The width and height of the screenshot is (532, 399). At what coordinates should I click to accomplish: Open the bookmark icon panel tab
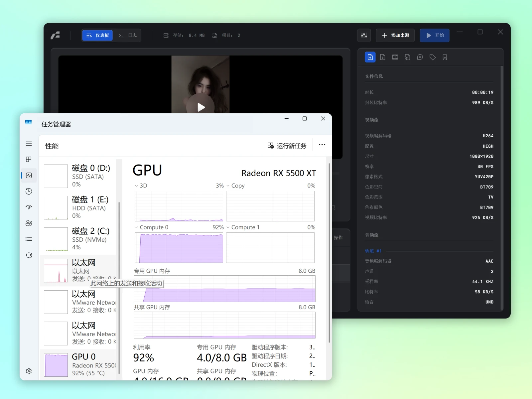tap(445, 57)
